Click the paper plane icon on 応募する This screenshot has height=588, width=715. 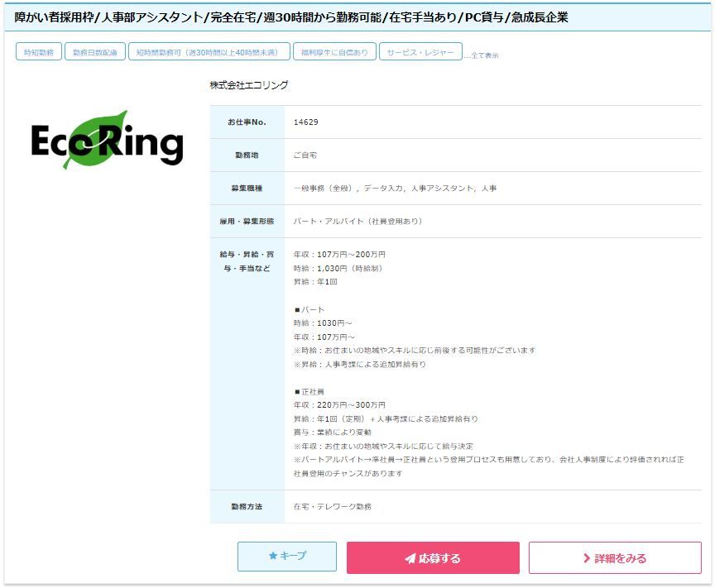pyautogui.click(x=410, y=558)
